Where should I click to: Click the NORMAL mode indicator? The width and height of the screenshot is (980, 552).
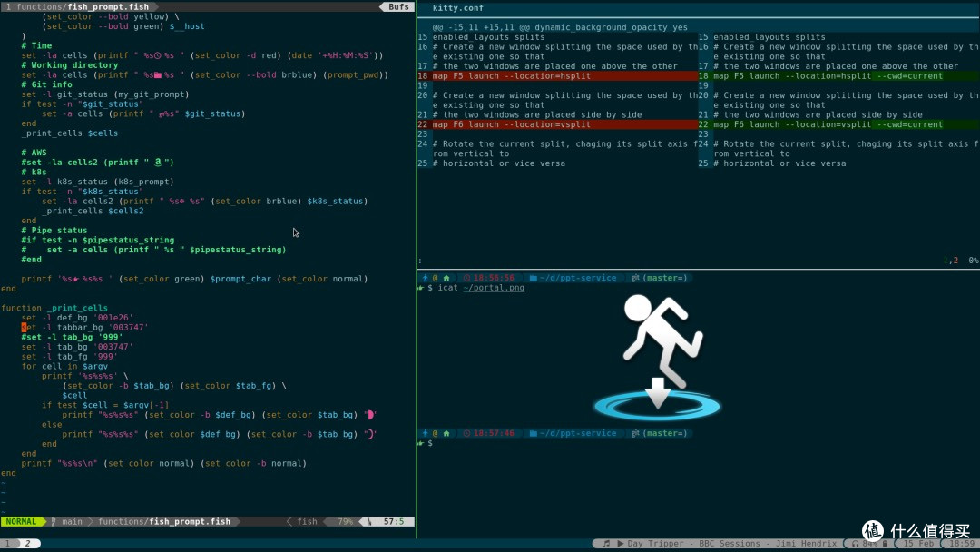tap(21, 521)
